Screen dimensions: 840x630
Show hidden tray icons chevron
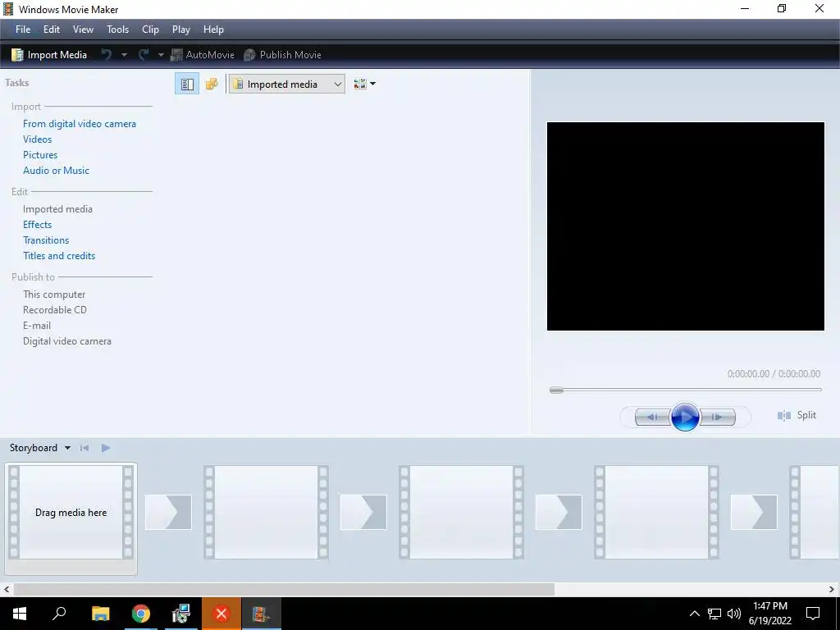[x=694, y=614]
